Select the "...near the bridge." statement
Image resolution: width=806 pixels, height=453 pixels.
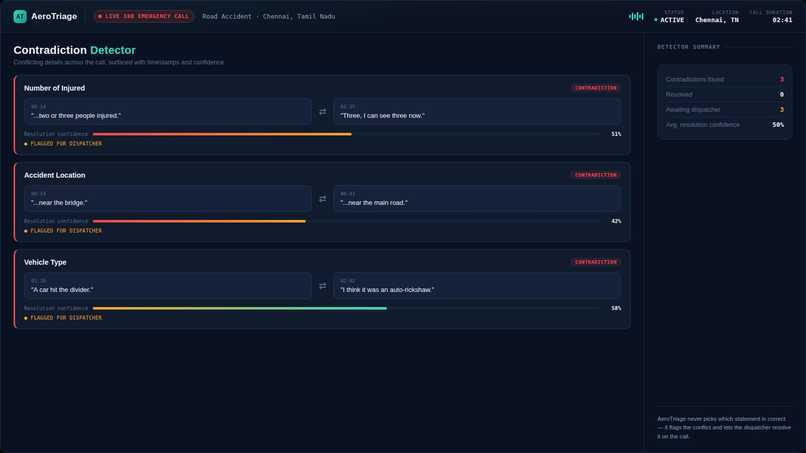(x=168, y=199)
